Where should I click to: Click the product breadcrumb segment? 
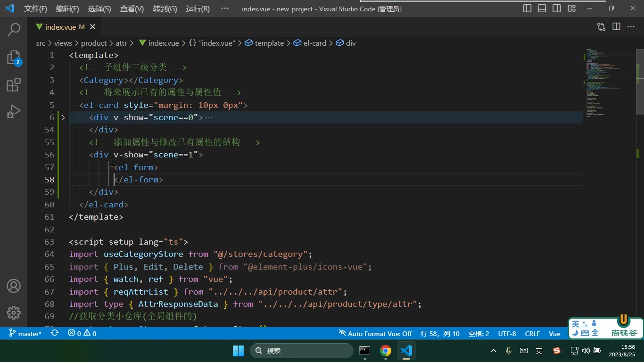point(94,43)
